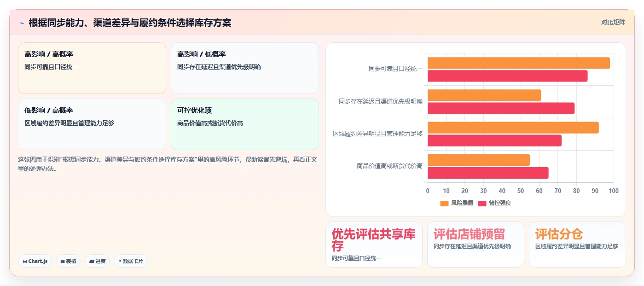
Task: Open the 评估分仓 summary card
Action: click(x=577, y=245)
